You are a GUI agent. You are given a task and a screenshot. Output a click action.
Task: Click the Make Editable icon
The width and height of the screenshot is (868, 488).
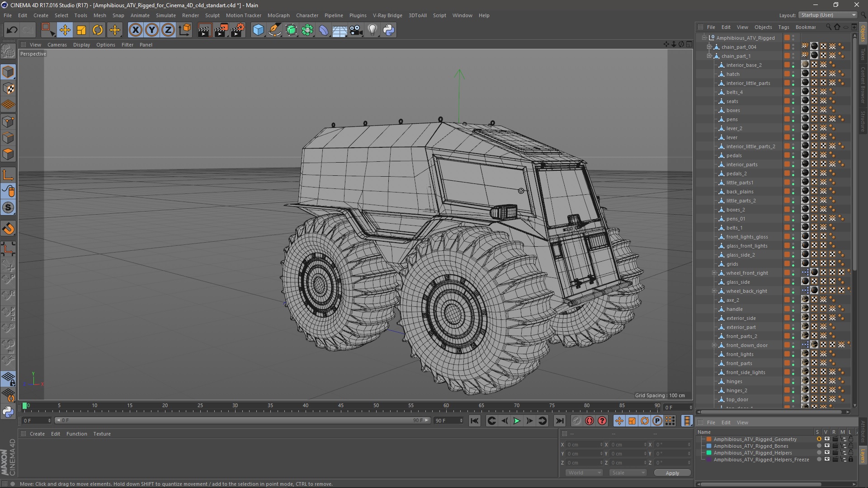coord(8,52)
